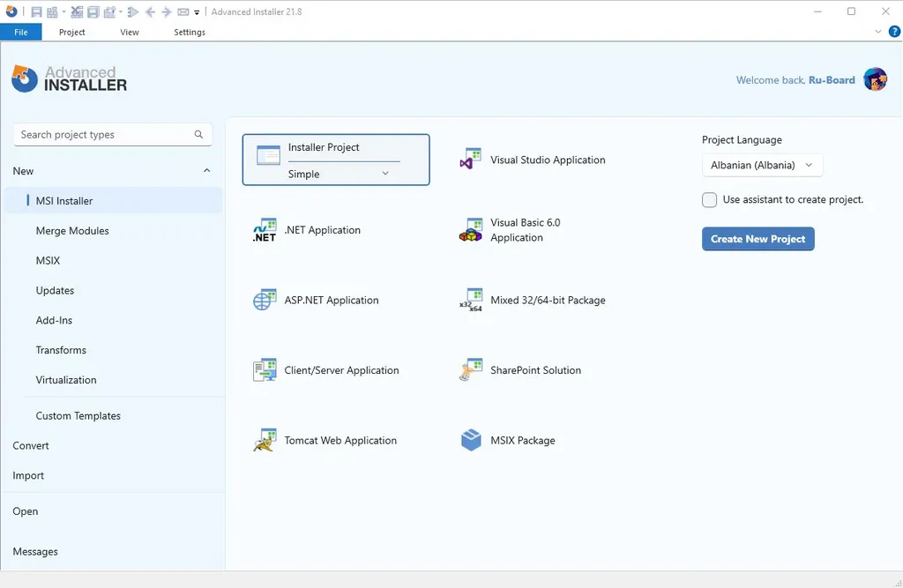Click the Save All floppy disk icon in the toolbar

(93, 11)
